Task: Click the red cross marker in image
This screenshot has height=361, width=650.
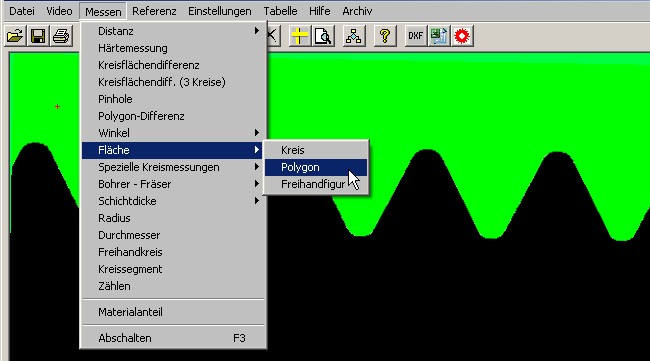Action: click(57, 107)
